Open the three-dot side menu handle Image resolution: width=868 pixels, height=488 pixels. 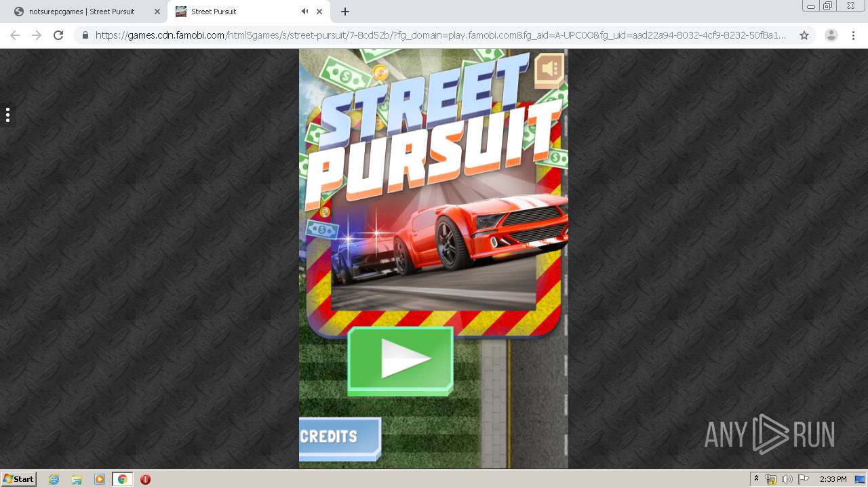point(7,115)
